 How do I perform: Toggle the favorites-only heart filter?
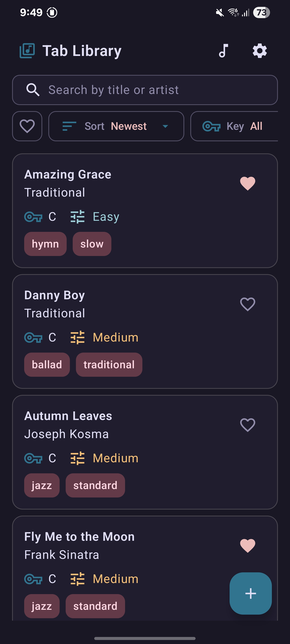click(x=27, y=126)
